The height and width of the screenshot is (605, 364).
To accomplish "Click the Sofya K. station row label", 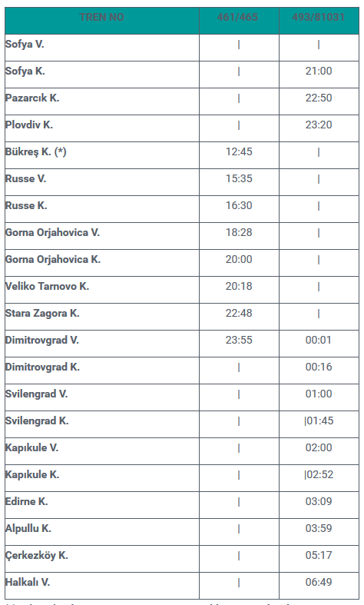I will 25,71.
